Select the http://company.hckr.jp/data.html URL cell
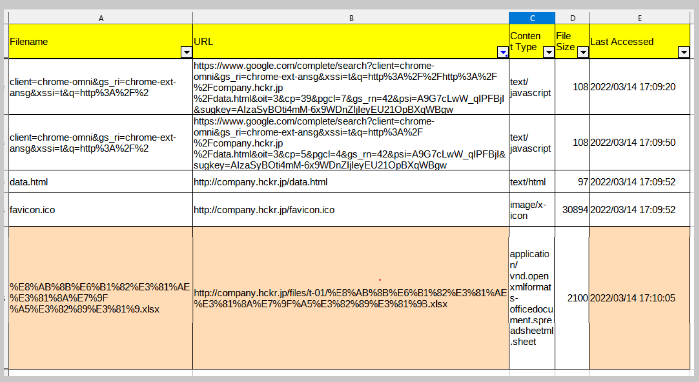699x382 pixels. point(351,182)
